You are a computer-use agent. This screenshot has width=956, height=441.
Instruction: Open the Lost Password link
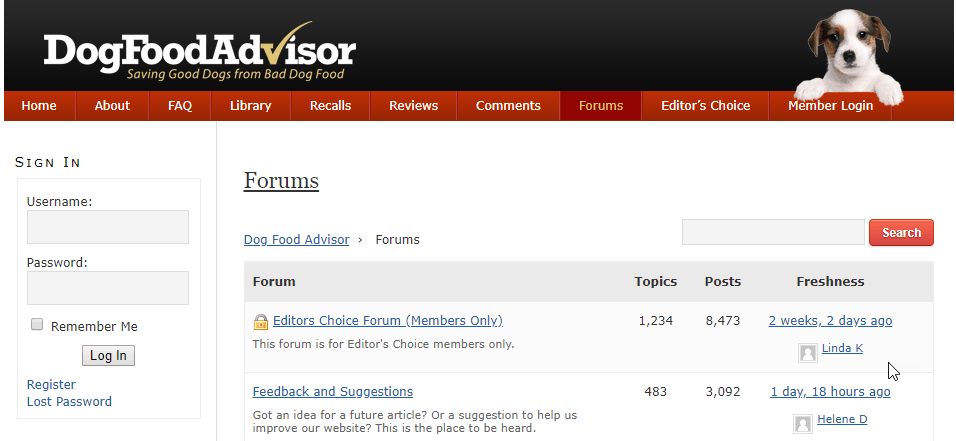(x=70, y=402)
